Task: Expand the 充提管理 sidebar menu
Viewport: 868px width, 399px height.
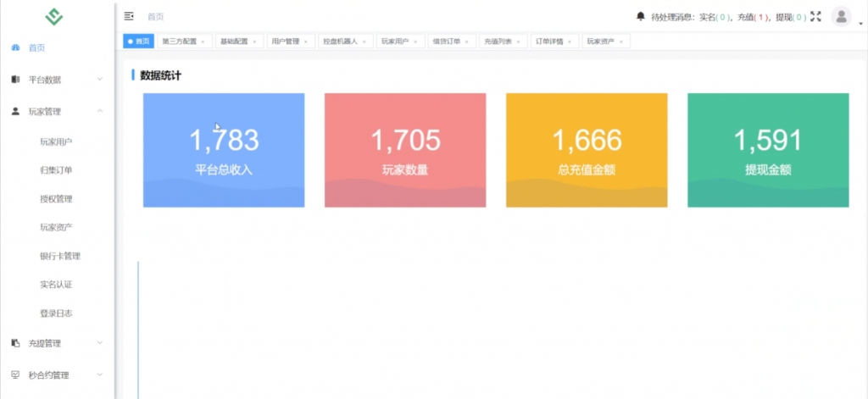Action: (x=56, y=343)
